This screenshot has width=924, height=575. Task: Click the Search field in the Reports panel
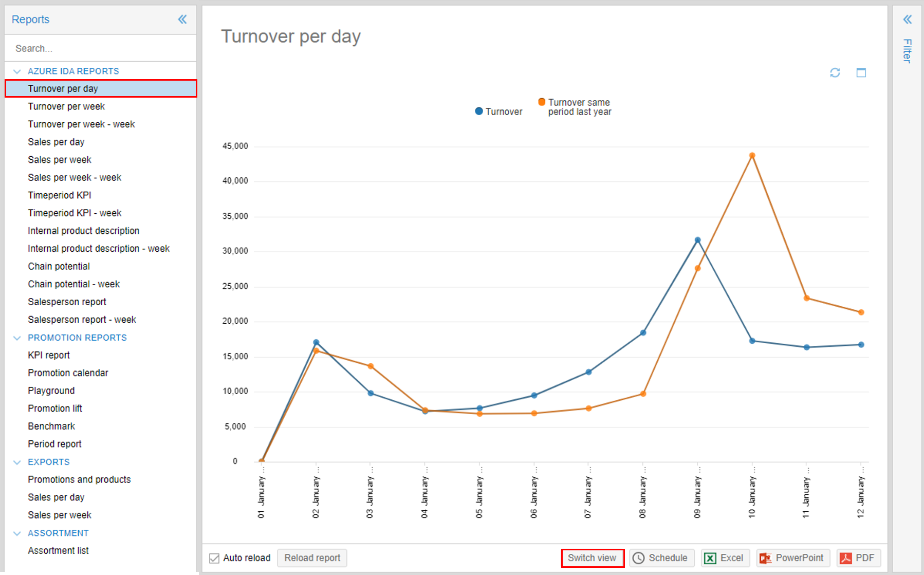(100, 48)
